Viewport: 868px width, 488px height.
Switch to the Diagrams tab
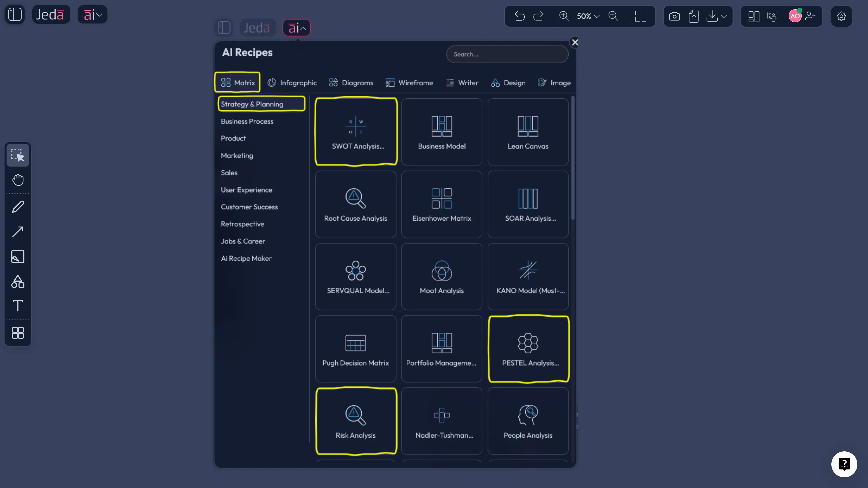[x=351, y=83]
